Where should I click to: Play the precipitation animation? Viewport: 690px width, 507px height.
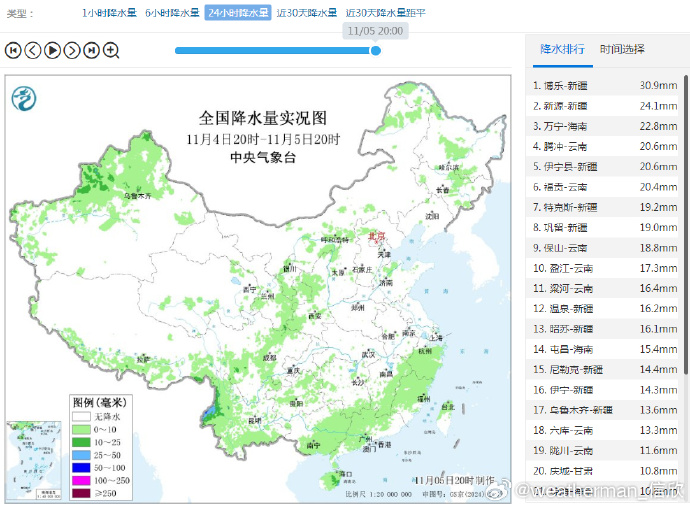pos(52,50)
